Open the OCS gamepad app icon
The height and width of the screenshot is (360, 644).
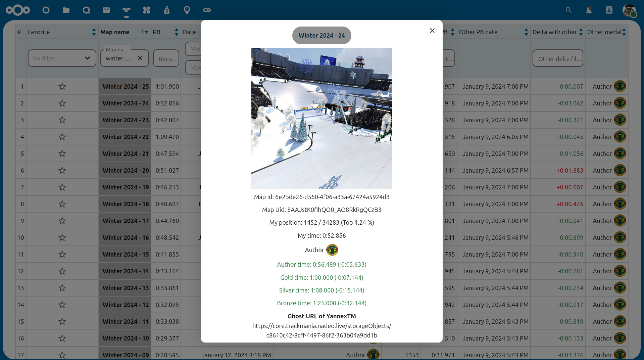pyautogui.click(x=207, y=10)
